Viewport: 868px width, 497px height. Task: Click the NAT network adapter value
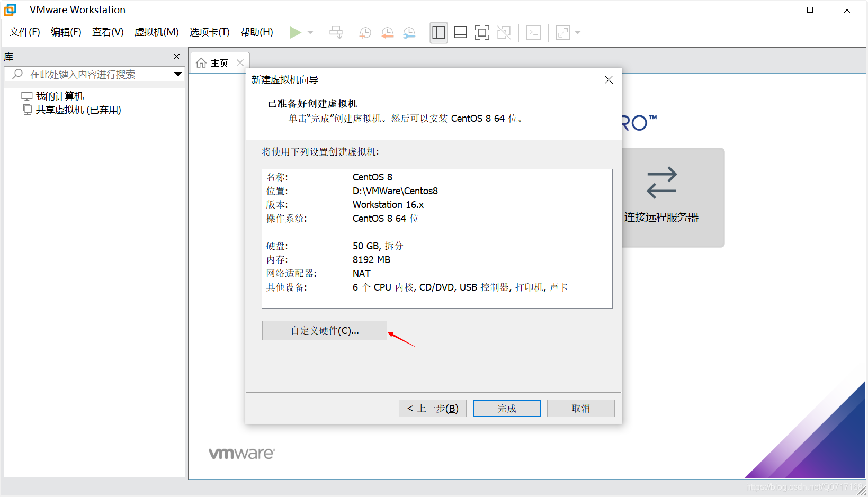coord(362,274)
